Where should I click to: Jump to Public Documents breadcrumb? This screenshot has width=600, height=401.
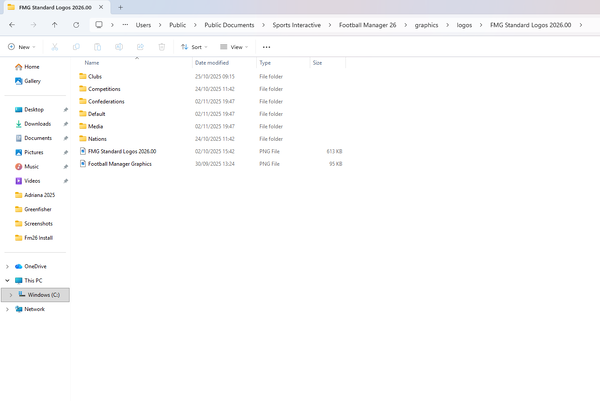point(229,25)
